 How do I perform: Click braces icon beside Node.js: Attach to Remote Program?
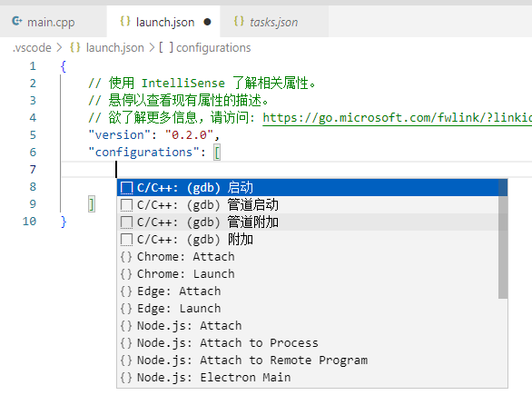126,361
